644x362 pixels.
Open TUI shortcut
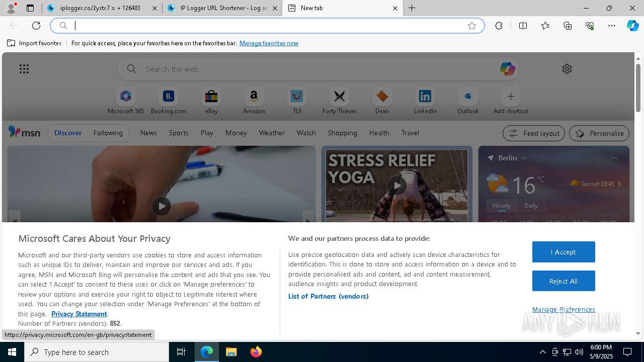point(297,101)
